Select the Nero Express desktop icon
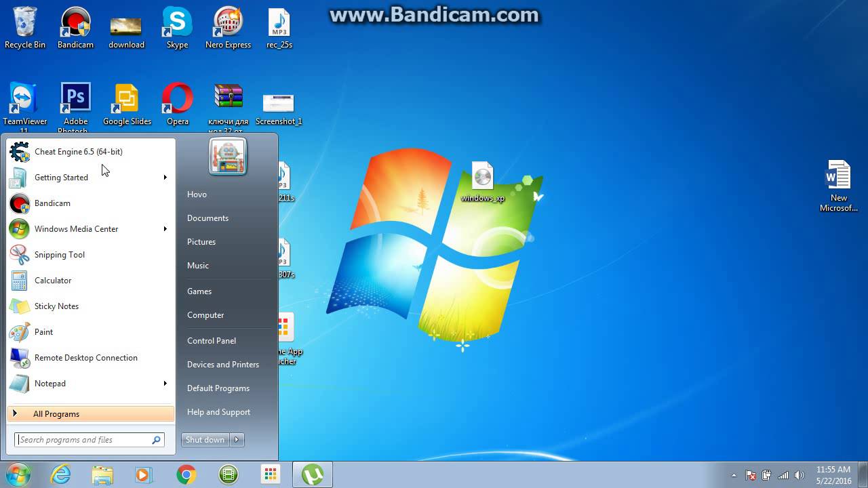This screenshot has width=868, height=488. pyautogui.click(x=229, y=28)
